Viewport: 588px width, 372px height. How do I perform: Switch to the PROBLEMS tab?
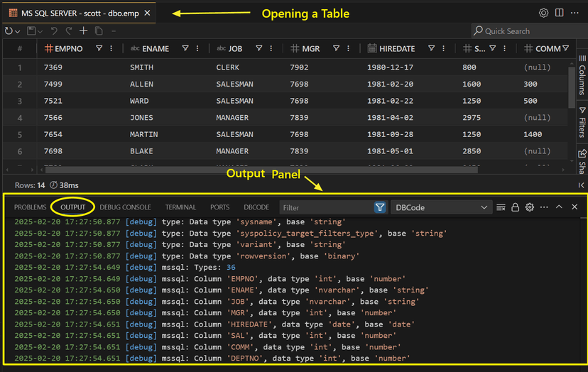click(x=30, y=207)
